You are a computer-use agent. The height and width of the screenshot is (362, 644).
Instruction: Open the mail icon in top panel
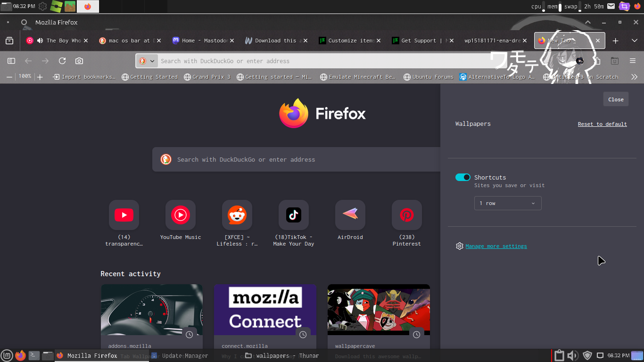click(x=611, y=6)
